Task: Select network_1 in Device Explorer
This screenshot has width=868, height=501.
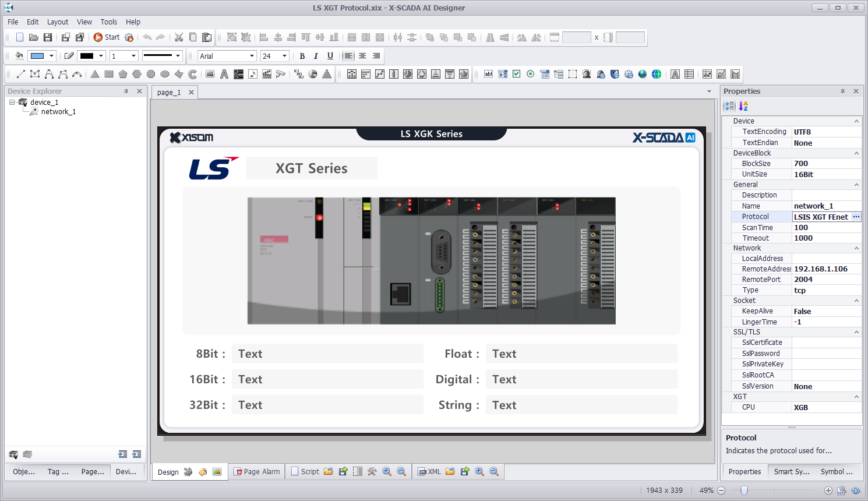Action: coord(58,112)
